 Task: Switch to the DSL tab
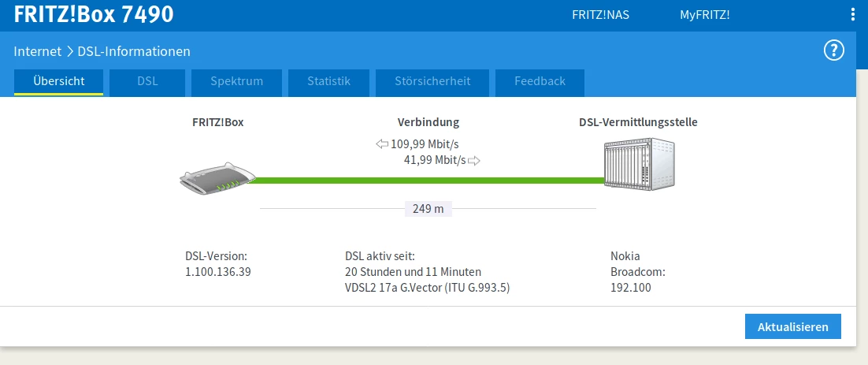tap(147, 82)
